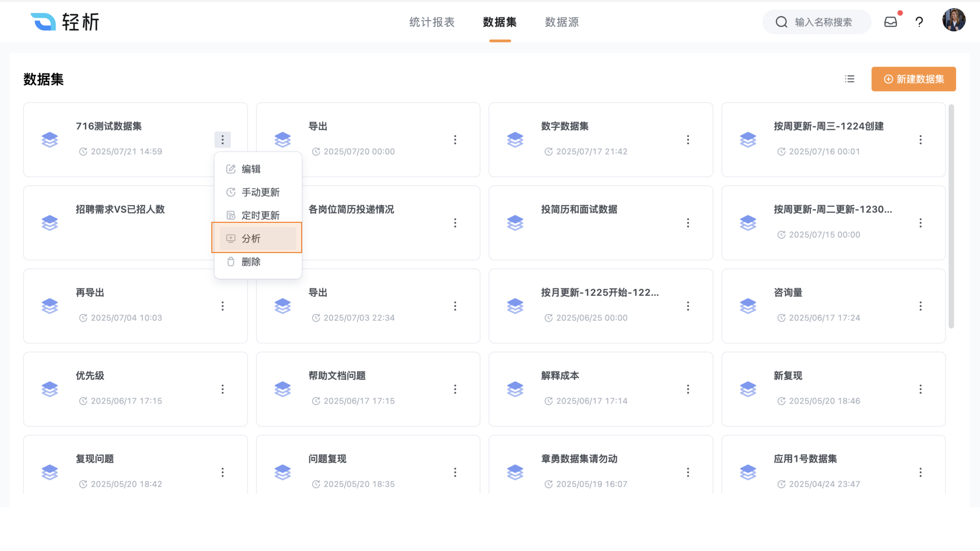Switch to the 数据源 tab

562,22
